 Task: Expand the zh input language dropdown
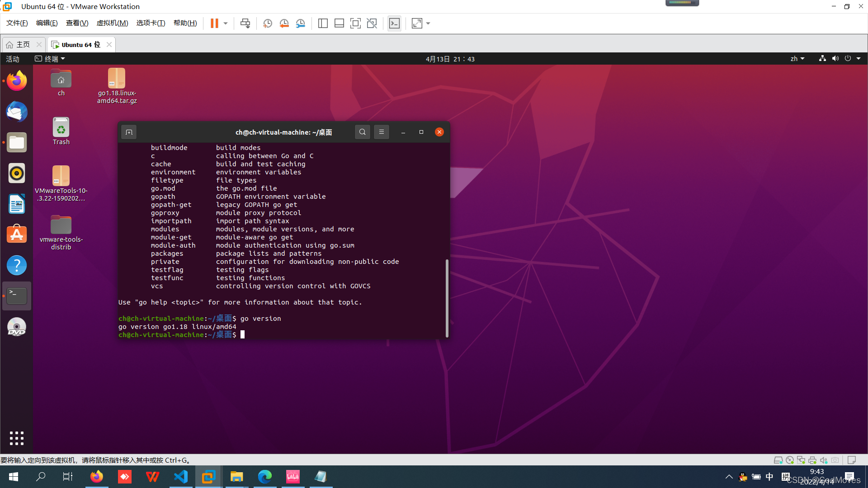click(797, 59)
